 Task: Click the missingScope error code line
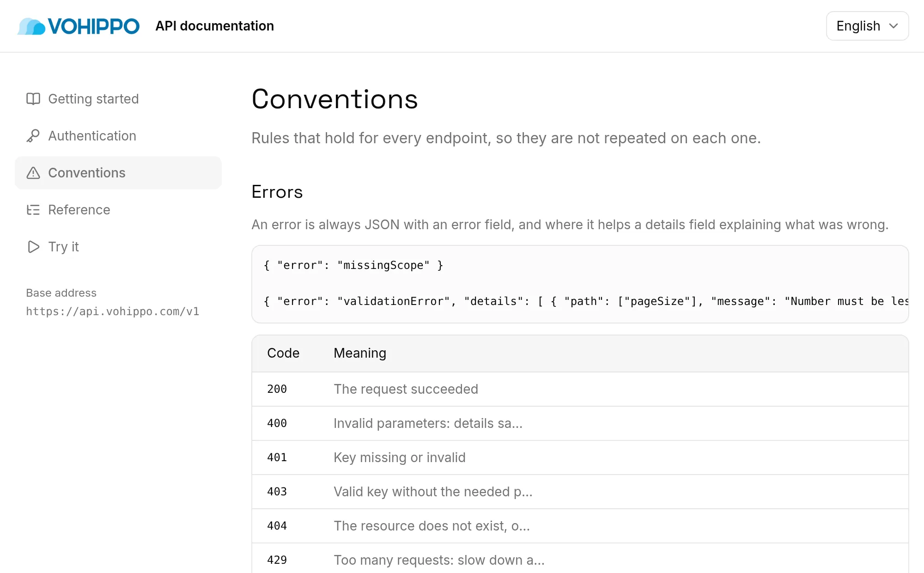(353, 265)
